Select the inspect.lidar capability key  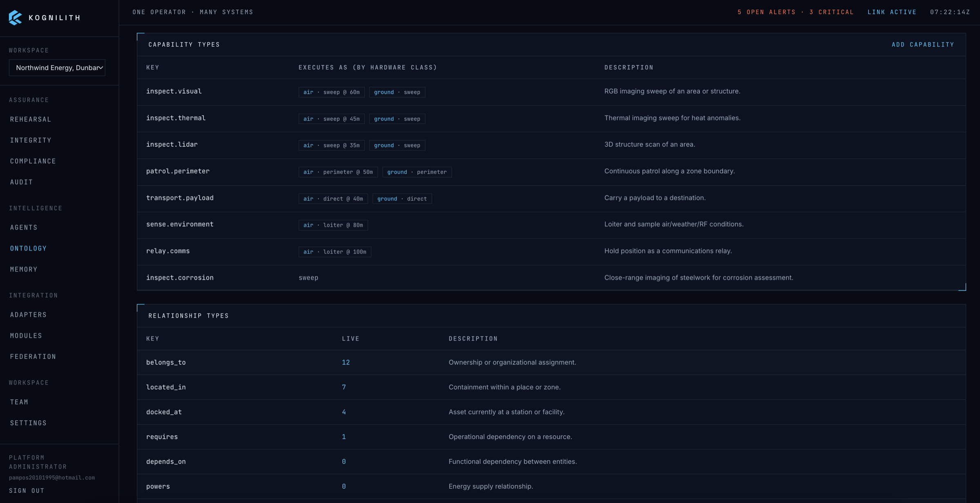tap(172, 144)
